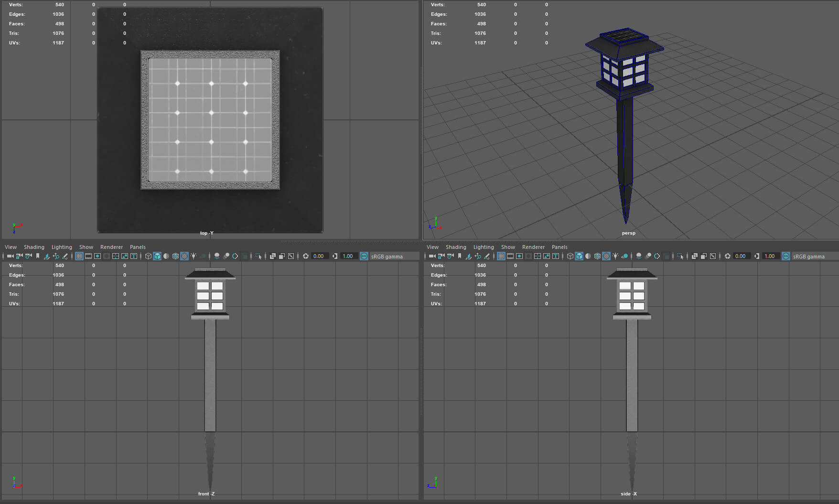Click solar panel texture in top view

(x=210, y=120)
